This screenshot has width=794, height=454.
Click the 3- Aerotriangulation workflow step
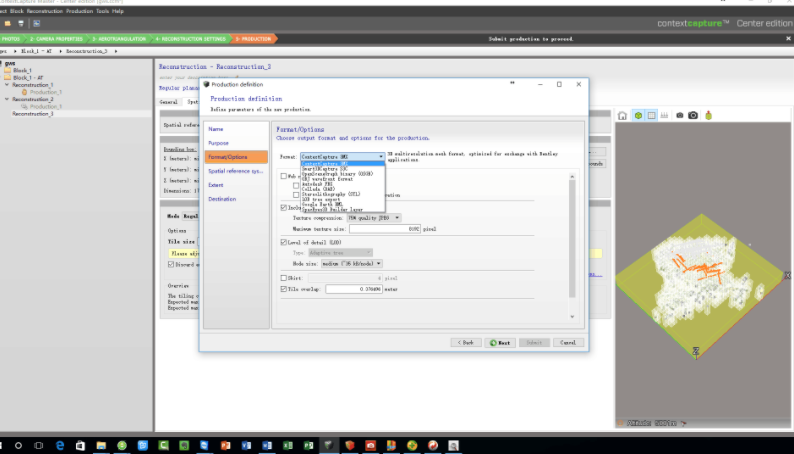point(119,39)
